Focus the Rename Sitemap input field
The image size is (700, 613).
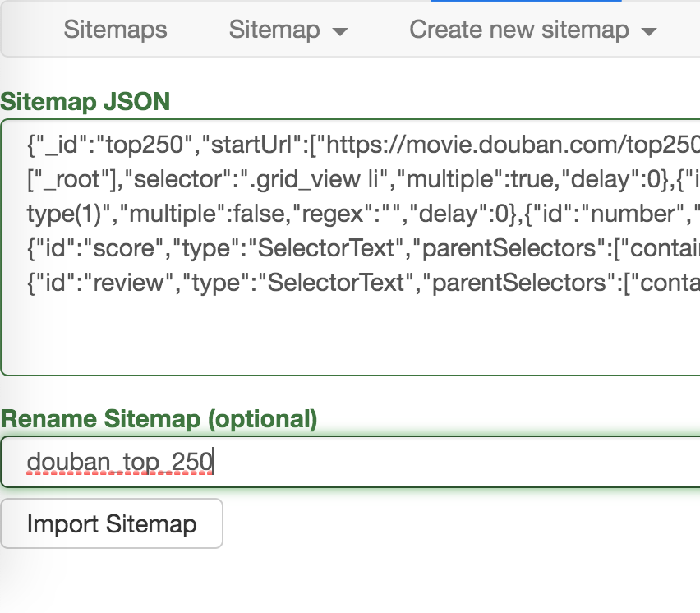coord(411,461)
